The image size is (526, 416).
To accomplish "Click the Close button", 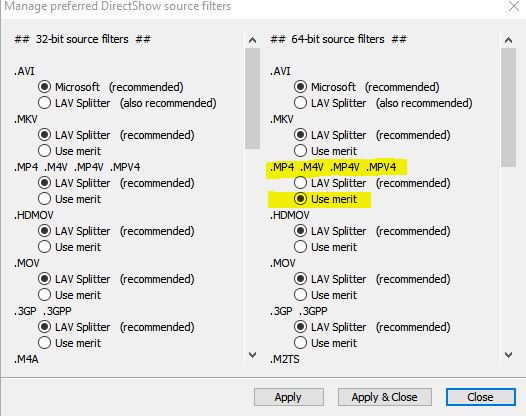I will coord(480,397).
